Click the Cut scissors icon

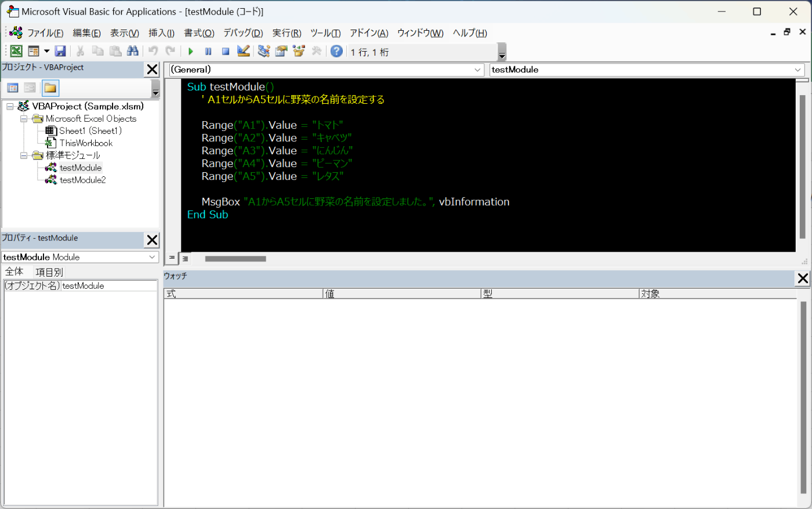81,52
